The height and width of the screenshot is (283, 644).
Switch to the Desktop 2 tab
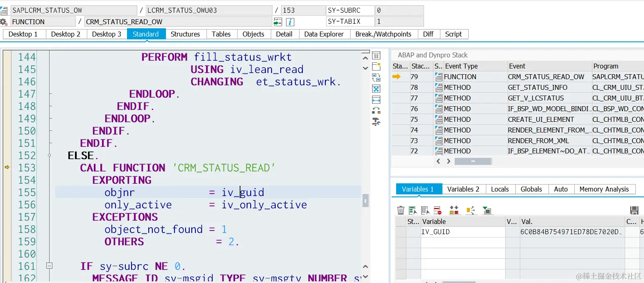[66, 34]
